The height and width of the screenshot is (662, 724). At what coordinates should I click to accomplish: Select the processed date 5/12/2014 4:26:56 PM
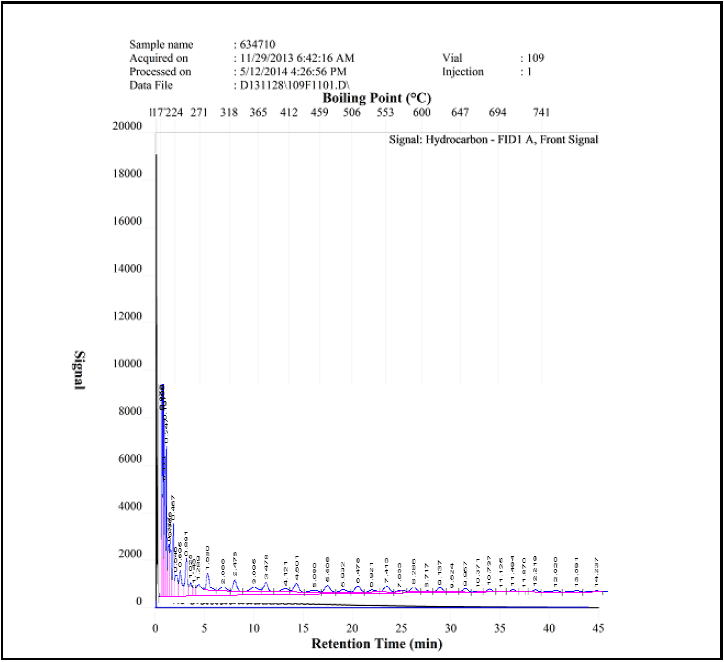click(x=293, y=72)
